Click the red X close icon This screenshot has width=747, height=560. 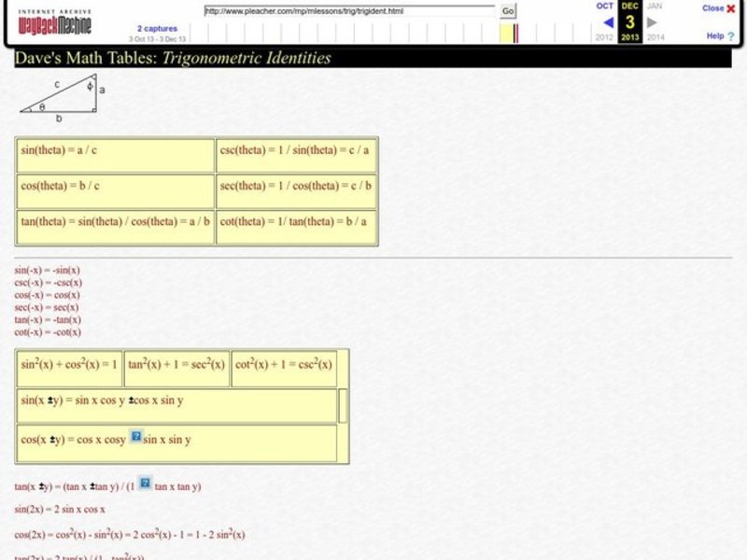tap(729, 7)
